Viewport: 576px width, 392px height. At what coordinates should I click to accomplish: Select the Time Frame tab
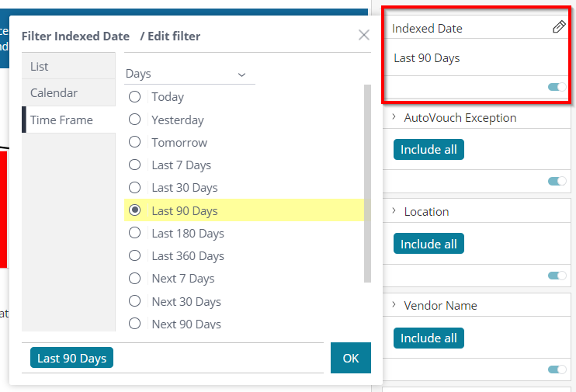coord(68,120)
